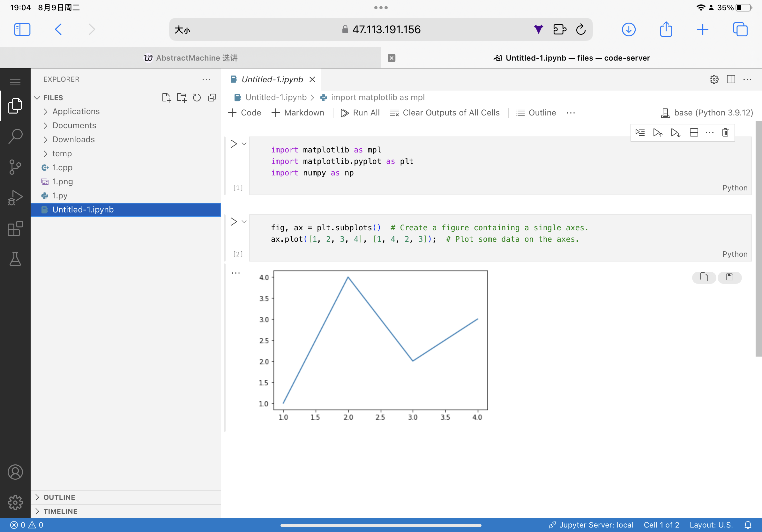Open the hamburger application menu
Image resolution: width=762 pixels, height=532 pixels.
(x=15, y=82)
